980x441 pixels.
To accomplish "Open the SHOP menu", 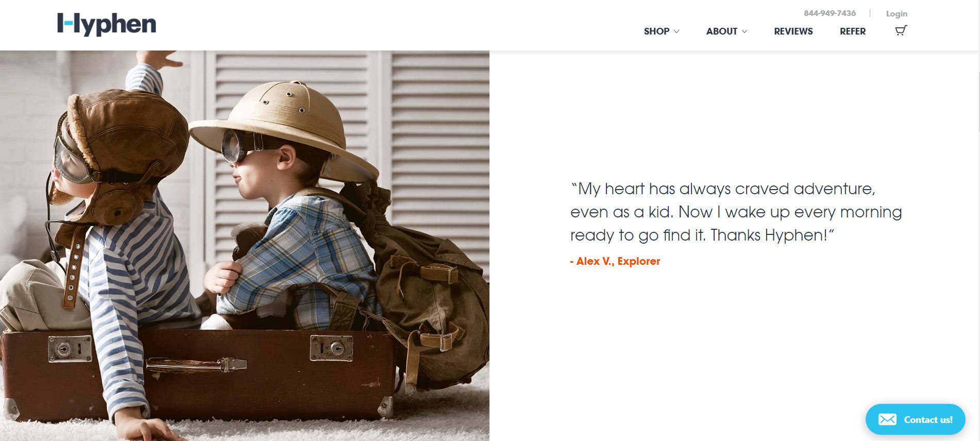I will [x=656, y=31].
